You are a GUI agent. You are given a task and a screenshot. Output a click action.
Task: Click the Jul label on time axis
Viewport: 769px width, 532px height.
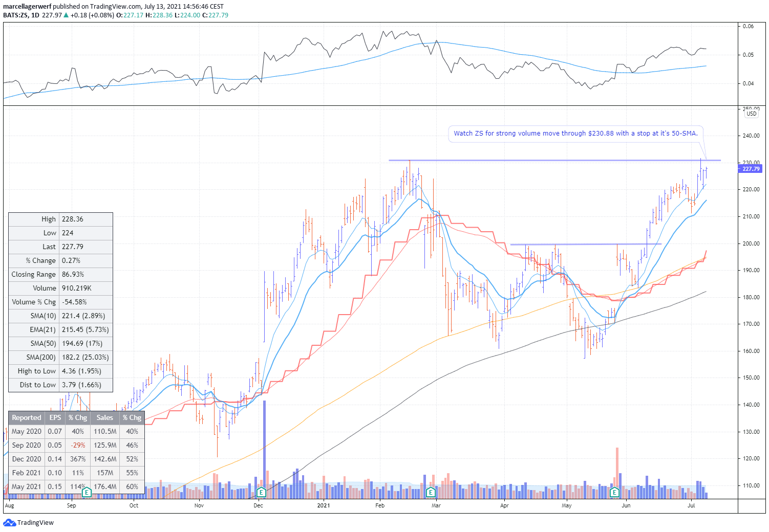(691, 505)
